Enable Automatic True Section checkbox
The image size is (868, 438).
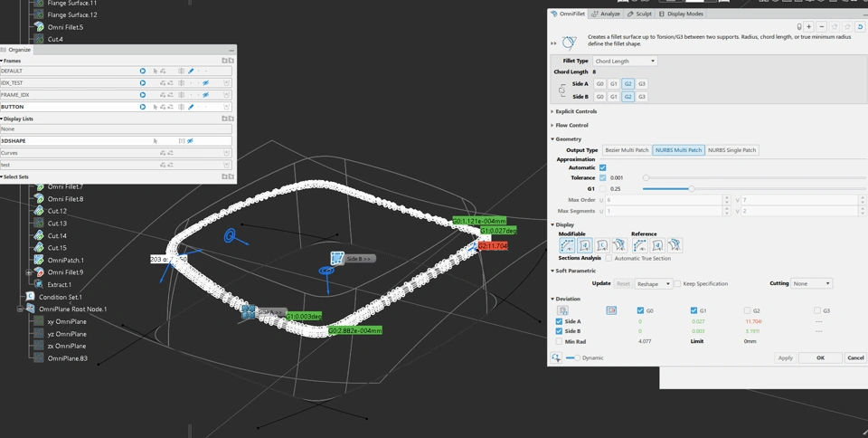[x=609, y=258]
